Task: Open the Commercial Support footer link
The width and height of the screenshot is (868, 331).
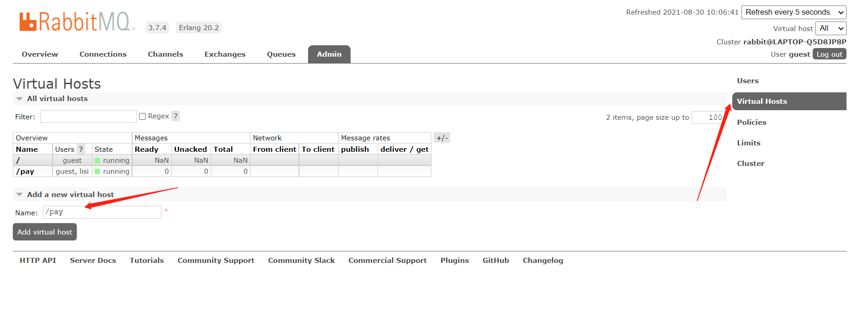Action: 388,260
